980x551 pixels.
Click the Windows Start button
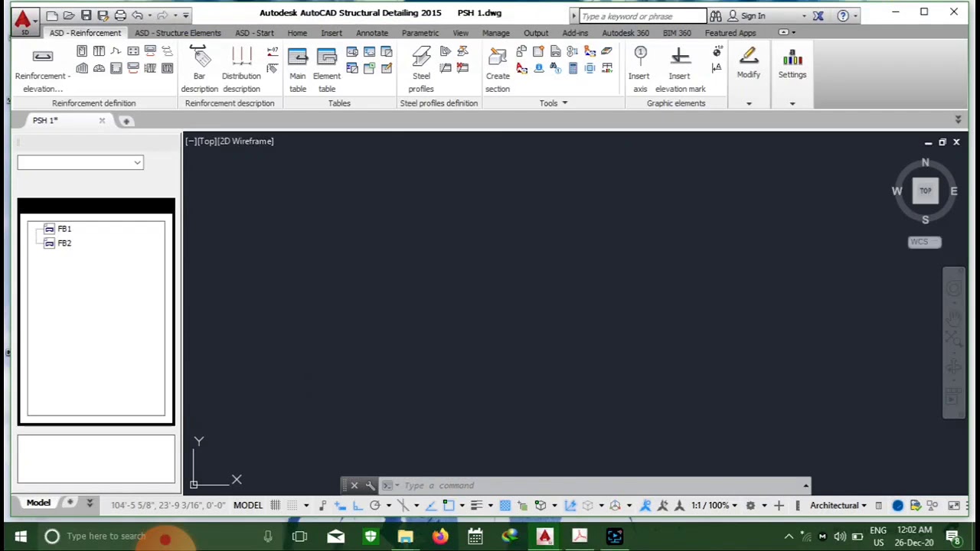pos(21,536)
